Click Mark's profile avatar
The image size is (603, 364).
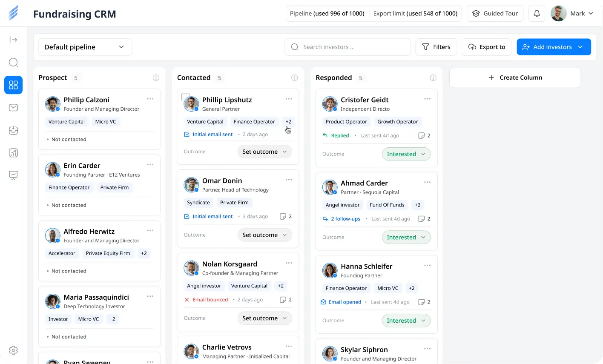tap(558, 14)
